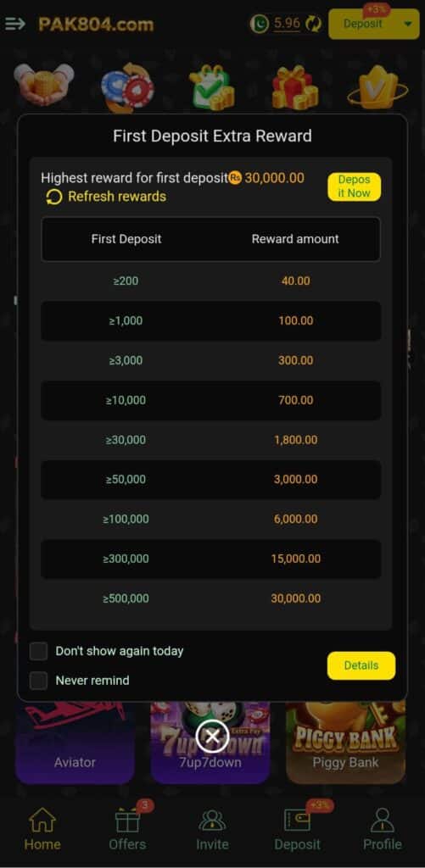425x868 pixels.
Task: Go to the Profile tab
Action: pos(383,829)
